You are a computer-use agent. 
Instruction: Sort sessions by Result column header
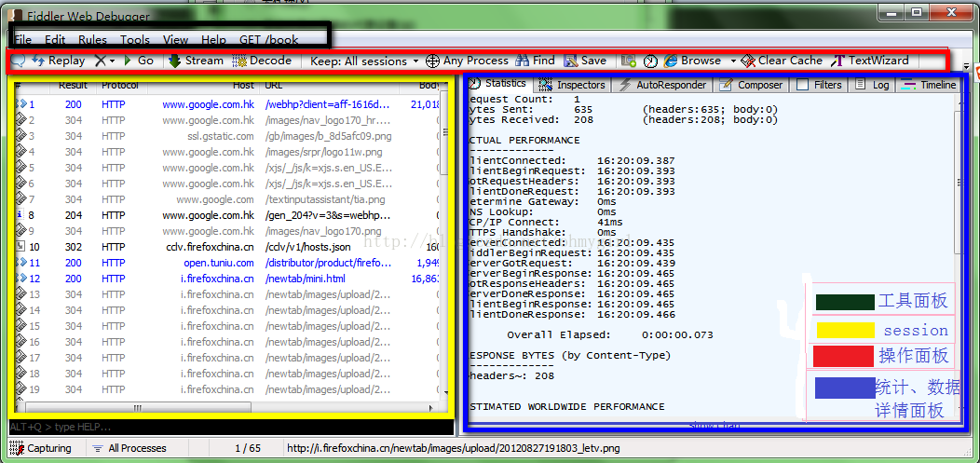pyautogui.click(x=73, y=85)
